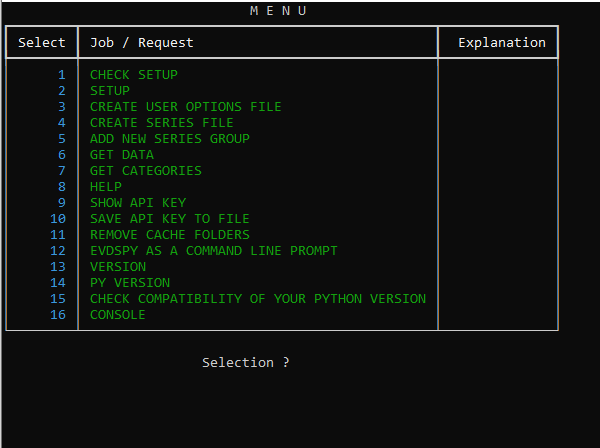Select the CONSOLE menu option
Image resolution: width=600 pixels, height=448 pixels.
pyautogui.click(x=118, y=315)
